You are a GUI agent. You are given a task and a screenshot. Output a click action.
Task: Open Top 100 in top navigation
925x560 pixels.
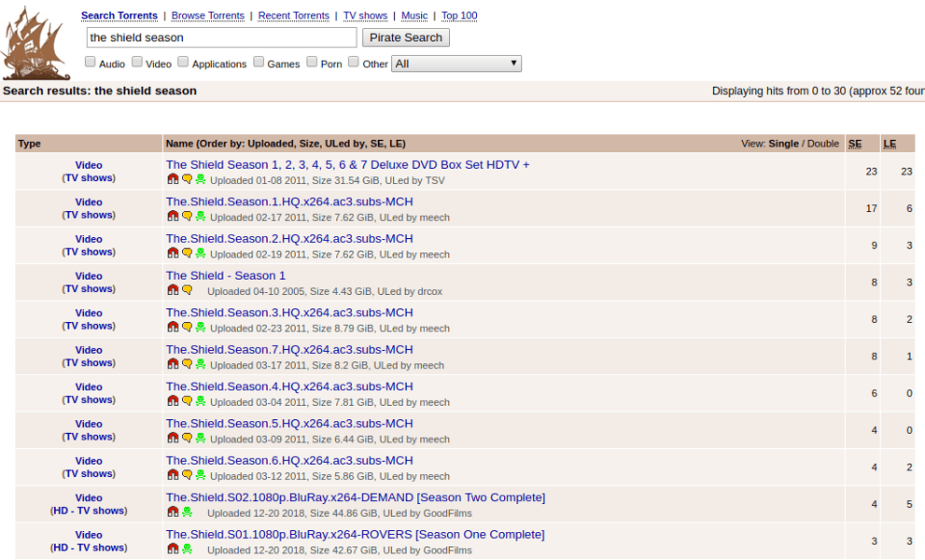(x=459, y=15)
